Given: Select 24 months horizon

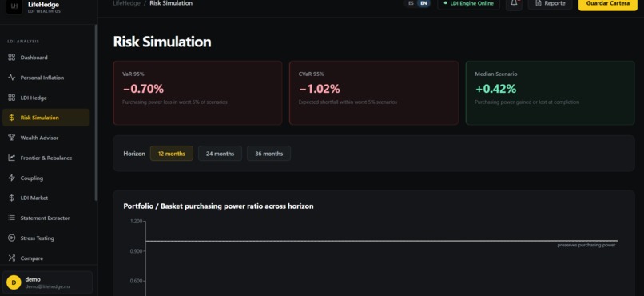Looking at the screenshot, I should click(x=221, y=154).
